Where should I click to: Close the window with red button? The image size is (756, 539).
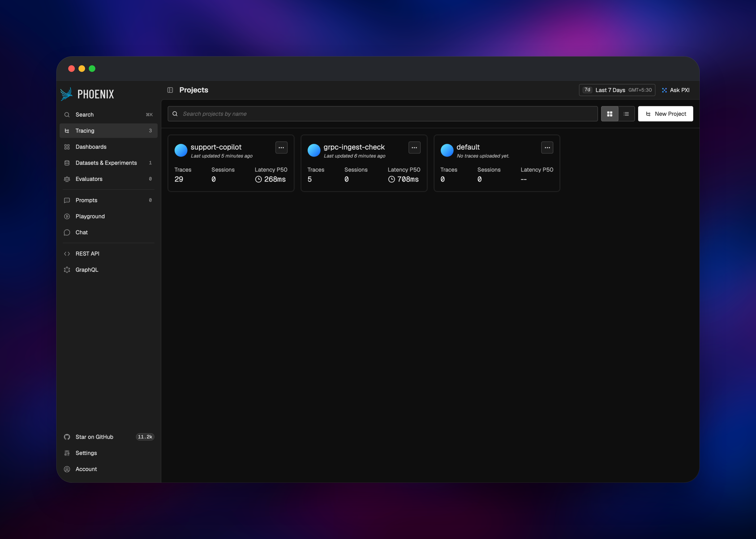(x=71, y=69)
